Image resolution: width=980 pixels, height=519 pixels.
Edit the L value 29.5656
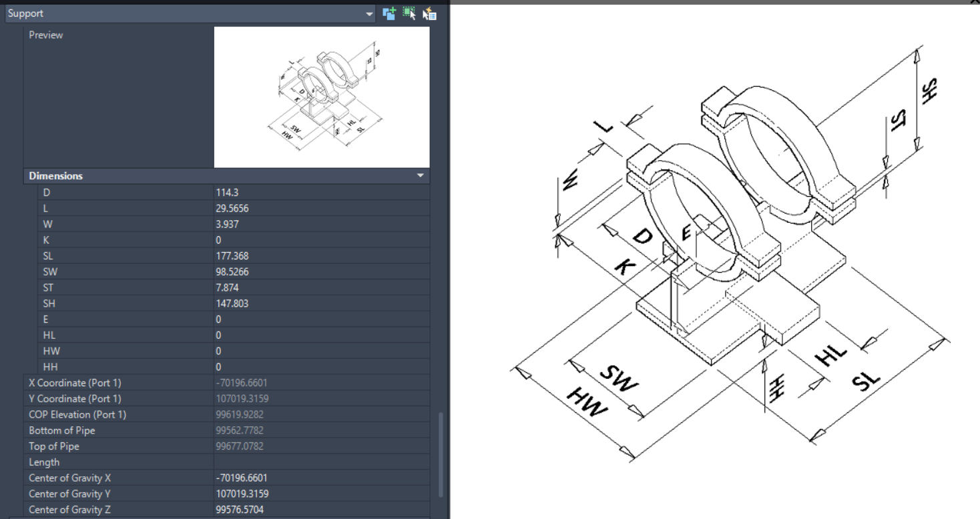[267, 208]
